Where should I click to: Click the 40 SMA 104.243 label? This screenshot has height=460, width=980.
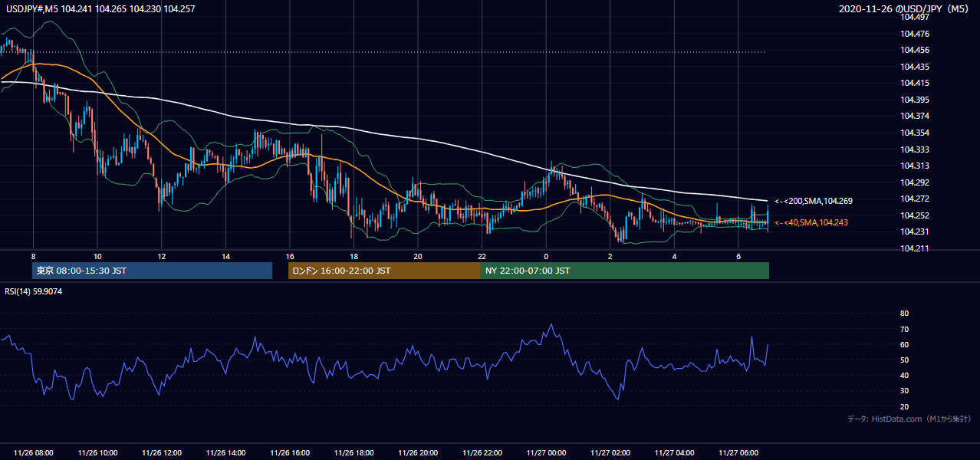(x=811, y=222)
